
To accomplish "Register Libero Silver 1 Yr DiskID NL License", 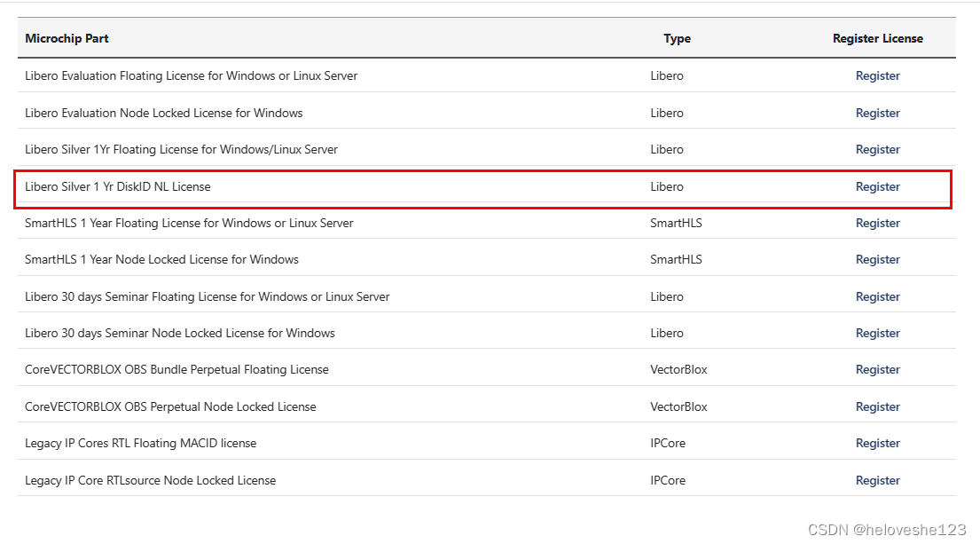I will click(877, 187).
